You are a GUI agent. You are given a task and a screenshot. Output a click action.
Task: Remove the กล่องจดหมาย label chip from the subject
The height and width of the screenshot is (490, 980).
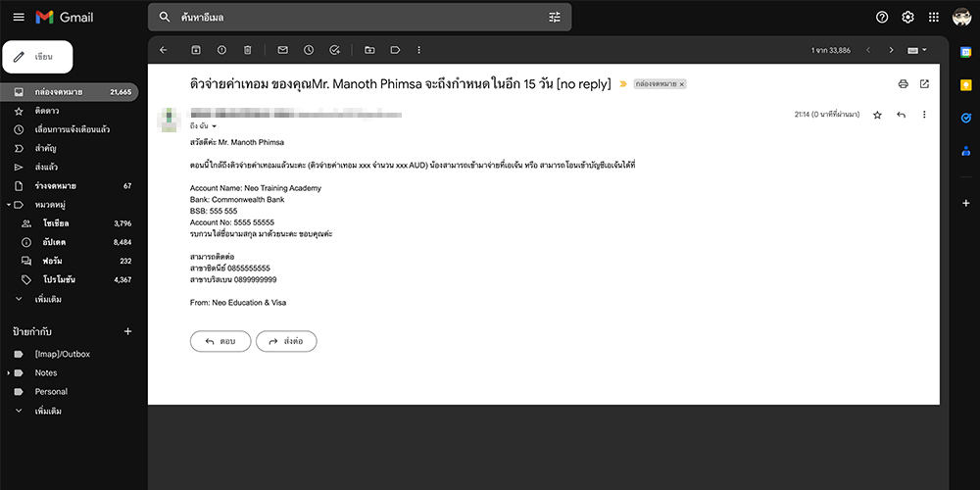pos(682,84)
